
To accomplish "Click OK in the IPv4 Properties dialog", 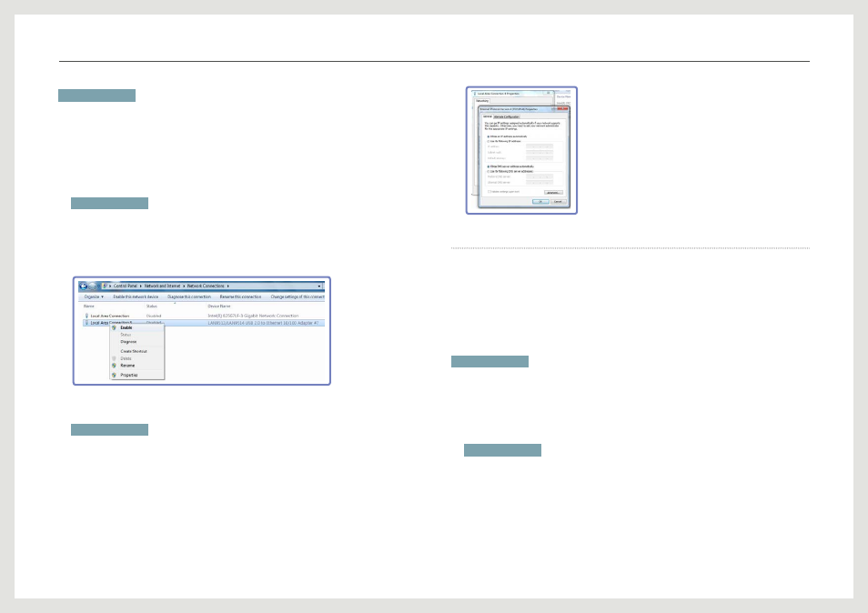I will point(540,201).
